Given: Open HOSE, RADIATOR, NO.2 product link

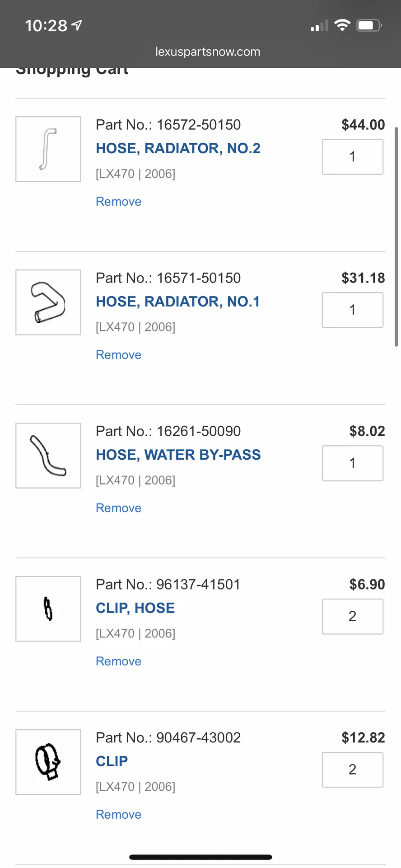Looking at the screenshot, I should pos(178,148).
